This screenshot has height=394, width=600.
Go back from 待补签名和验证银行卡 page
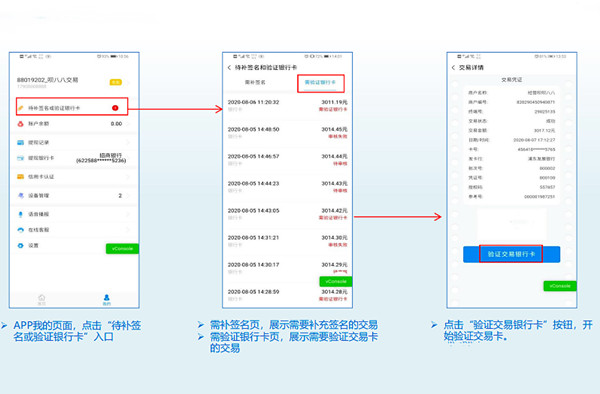[229, 68]
